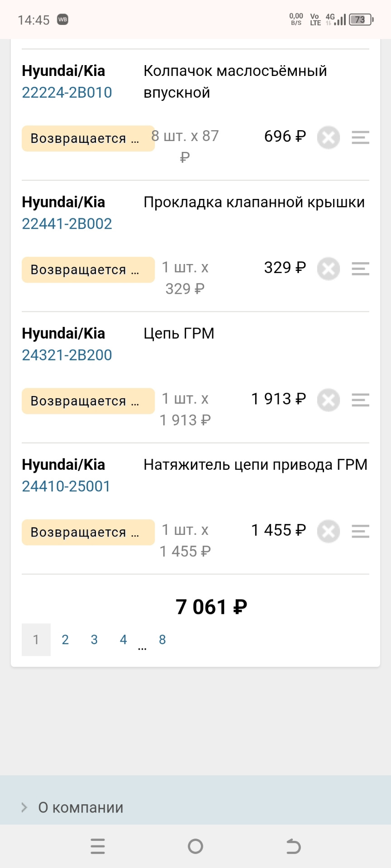Remove "Колпачок маслосъёмный впускной" with the X icon
The height and width of the screenshot is (868, 391).
click(329, 138)
